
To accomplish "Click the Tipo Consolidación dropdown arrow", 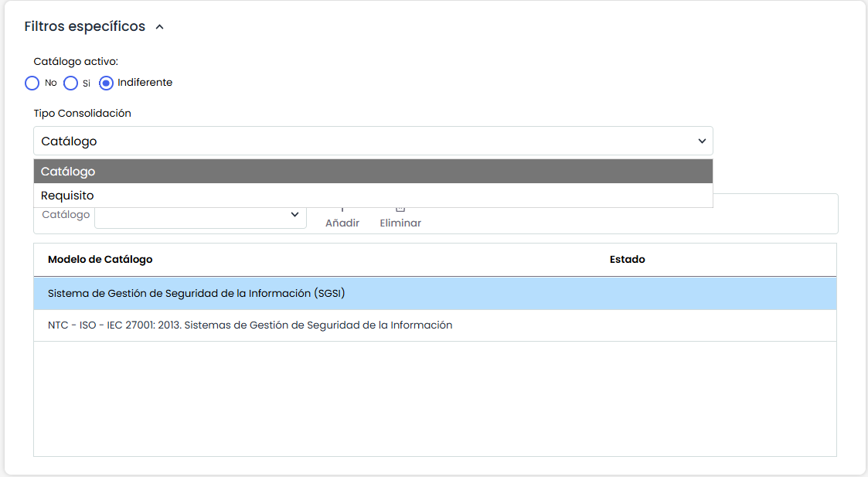I will click(x=702, y=141).
